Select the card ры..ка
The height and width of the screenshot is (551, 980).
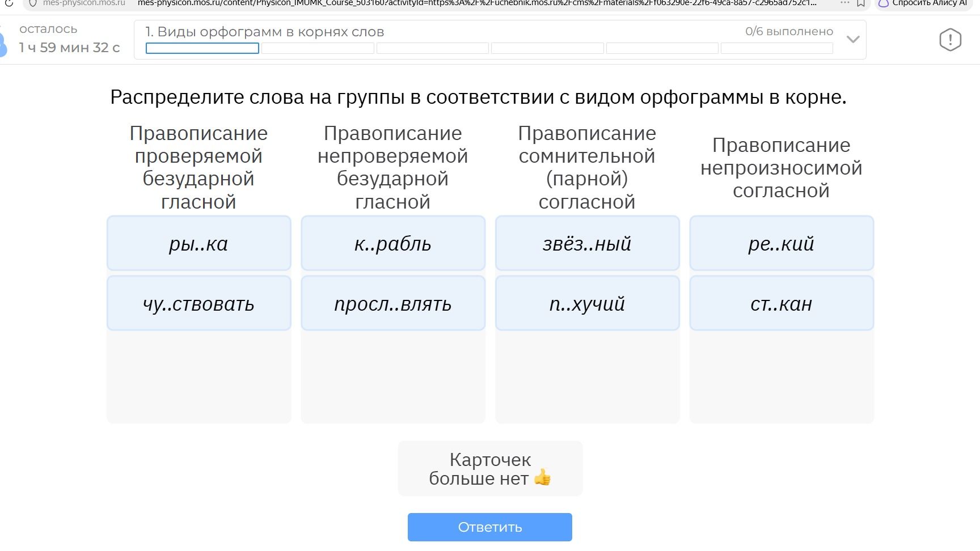pos(198,243)
